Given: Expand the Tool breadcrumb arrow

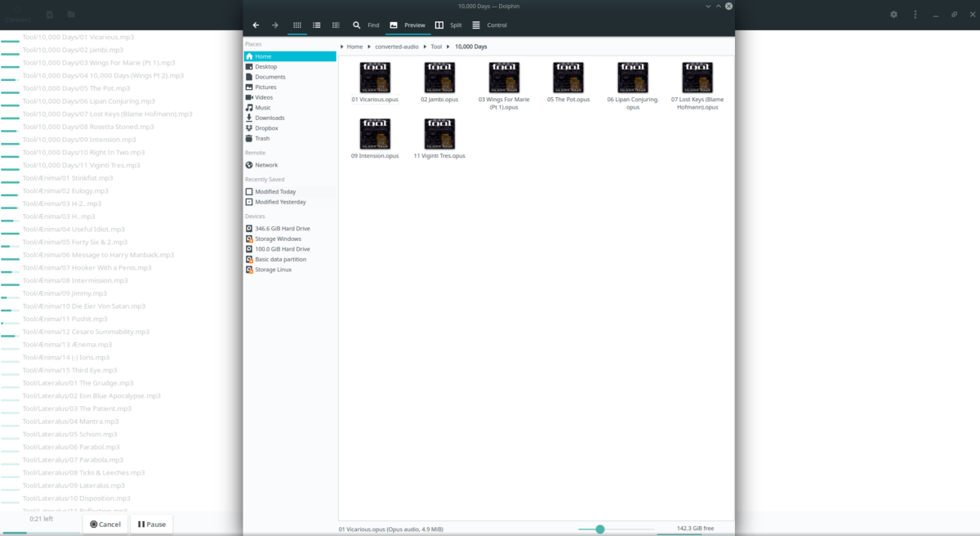Looking at the screenshot, I should tap(448, 47).
